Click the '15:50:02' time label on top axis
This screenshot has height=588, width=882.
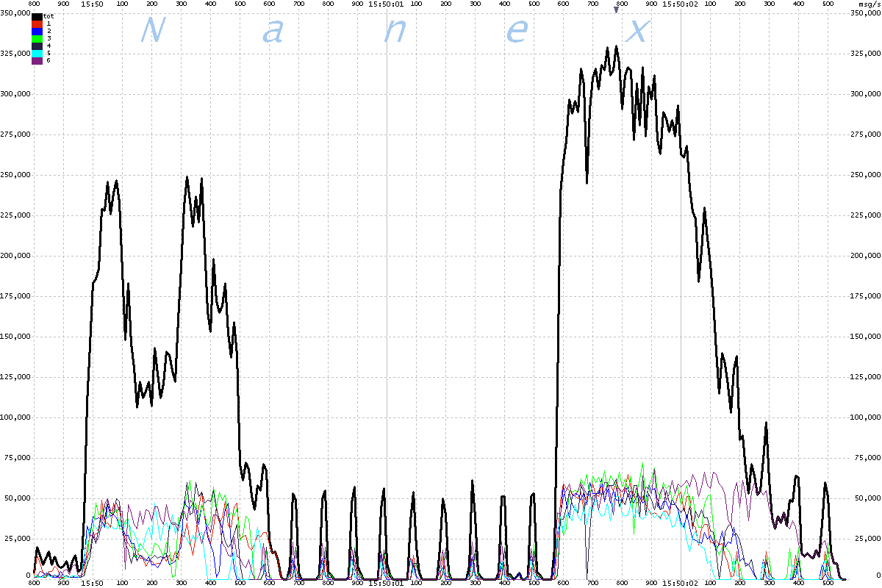(681, 4)
